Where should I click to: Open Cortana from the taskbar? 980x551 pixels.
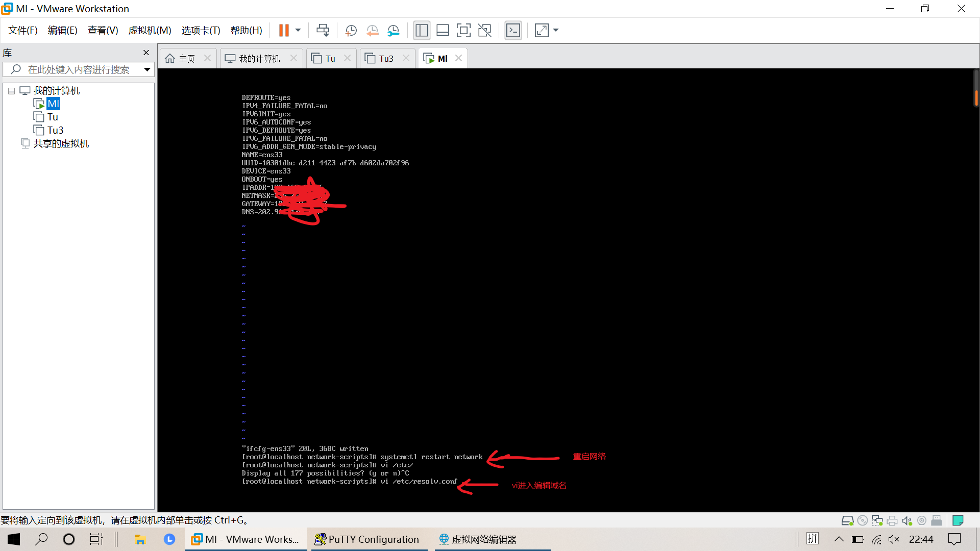68,539
